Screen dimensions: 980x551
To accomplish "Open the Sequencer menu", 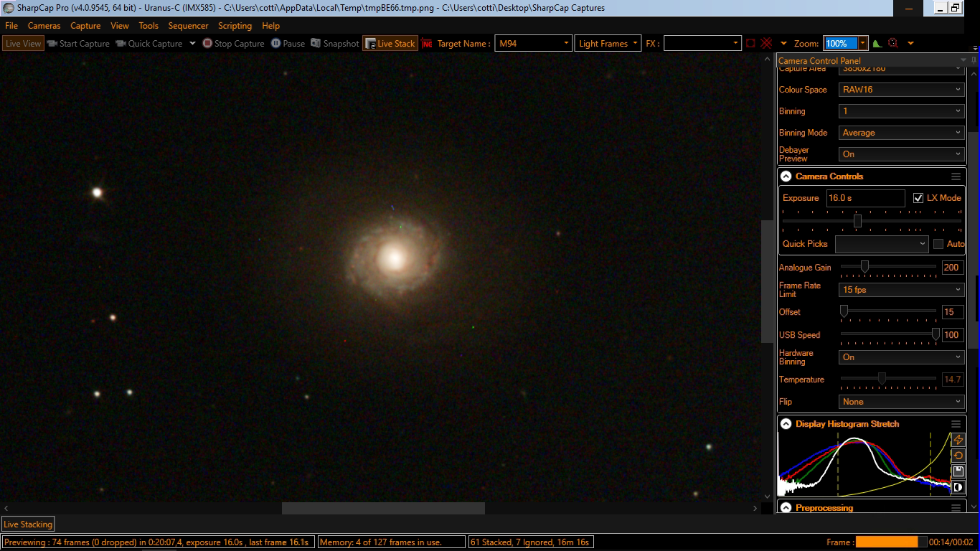I will tap(188, 26).
